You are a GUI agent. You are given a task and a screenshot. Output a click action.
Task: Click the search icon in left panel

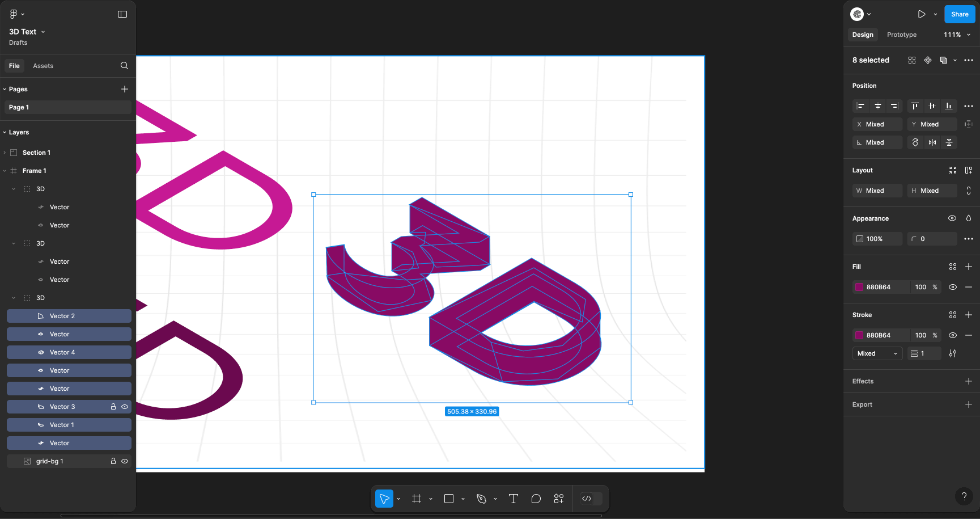point(124,66)
